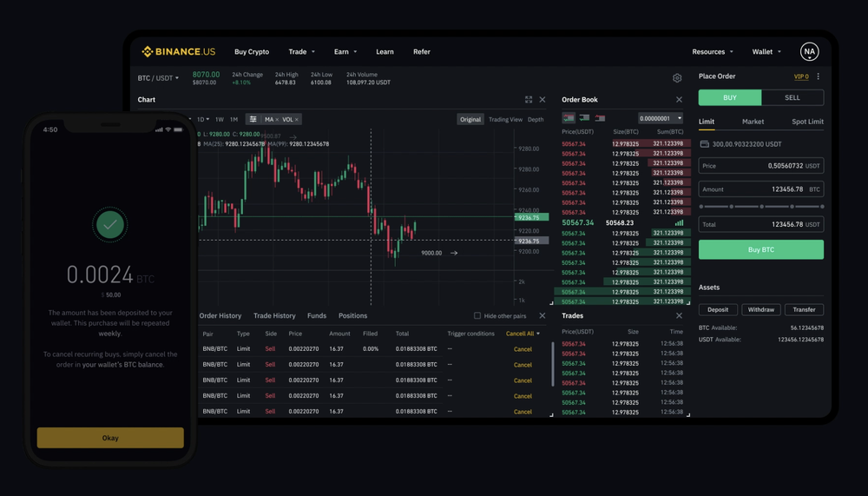Open the chart indicators settings icon
The height and width of the screenshot is (496, 868).
click(253, 119)
